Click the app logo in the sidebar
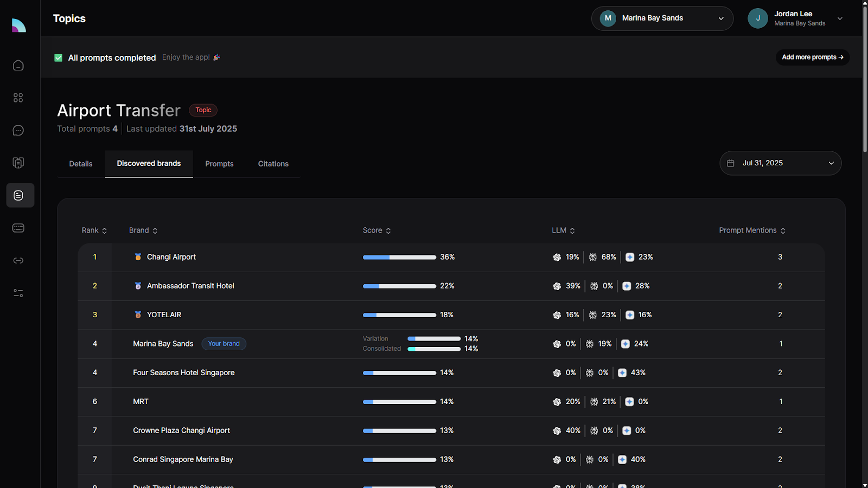This screenshot has height=488, width=868. (19, 25)
